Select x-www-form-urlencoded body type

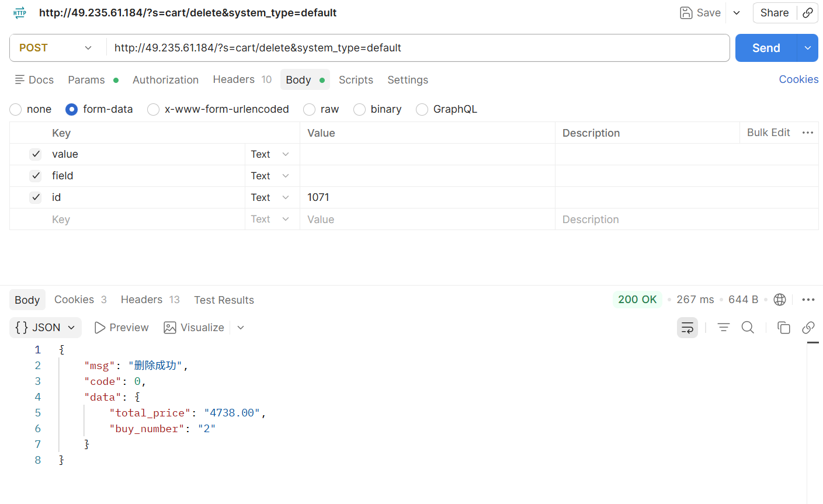tap(154, 109)
